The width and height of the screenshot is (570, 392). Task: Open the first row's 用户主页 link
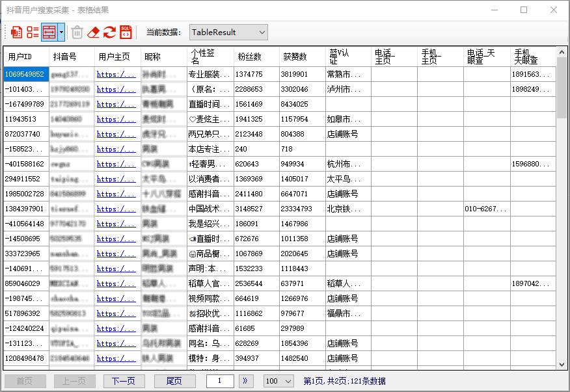coord(116,74)
